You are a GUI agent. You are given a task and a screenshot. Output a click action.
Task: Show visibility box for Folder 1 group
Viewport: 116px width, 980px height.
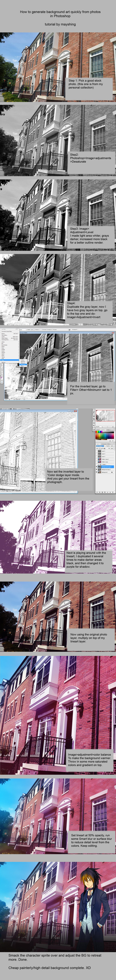97,464
